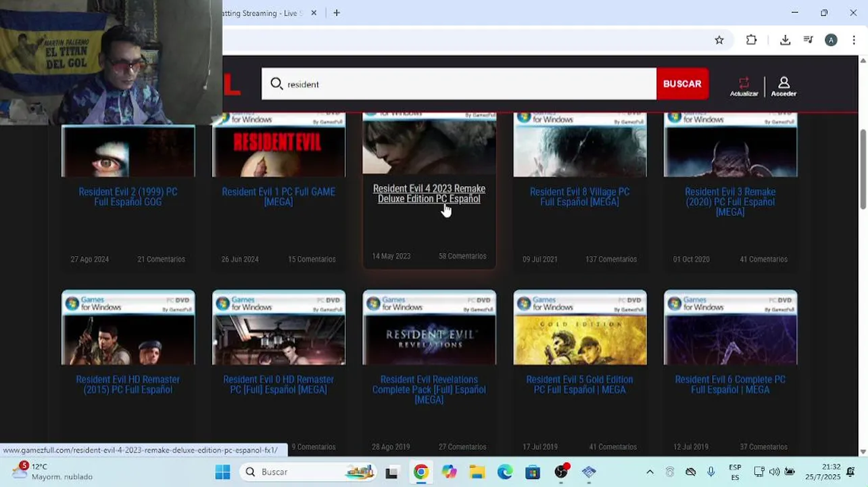Click the Resident Evil 5 Gold Edition cover
The image size is (868, 487).
[580, 327]
